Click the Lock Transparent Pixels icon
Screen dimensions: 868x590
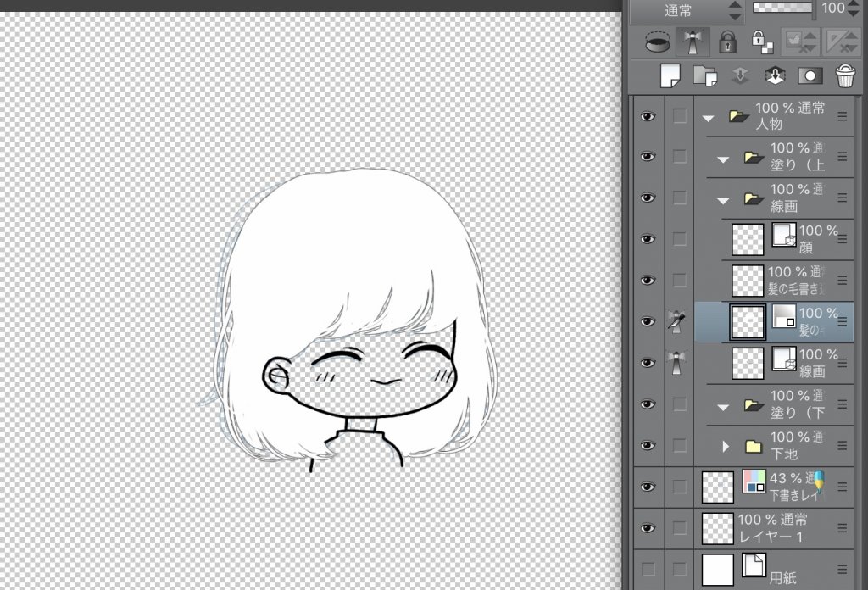(x=760, y=41)
